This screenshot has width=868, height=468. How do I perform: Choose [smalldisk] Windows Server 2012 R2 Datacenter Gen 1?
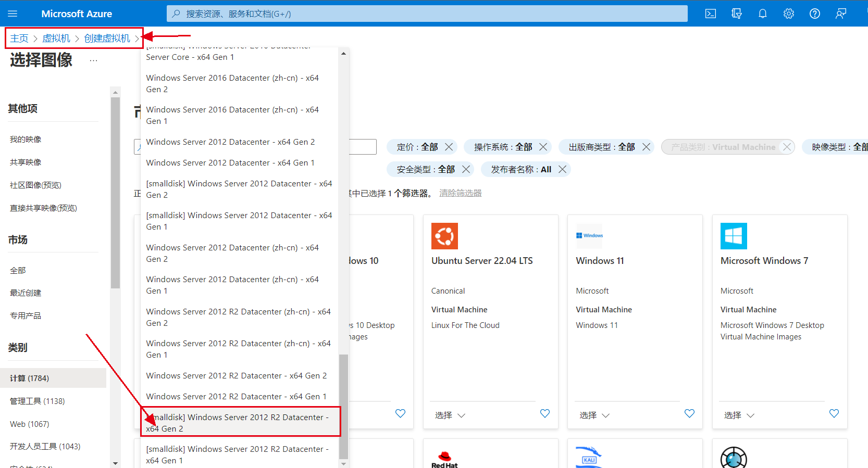(239, 454)
